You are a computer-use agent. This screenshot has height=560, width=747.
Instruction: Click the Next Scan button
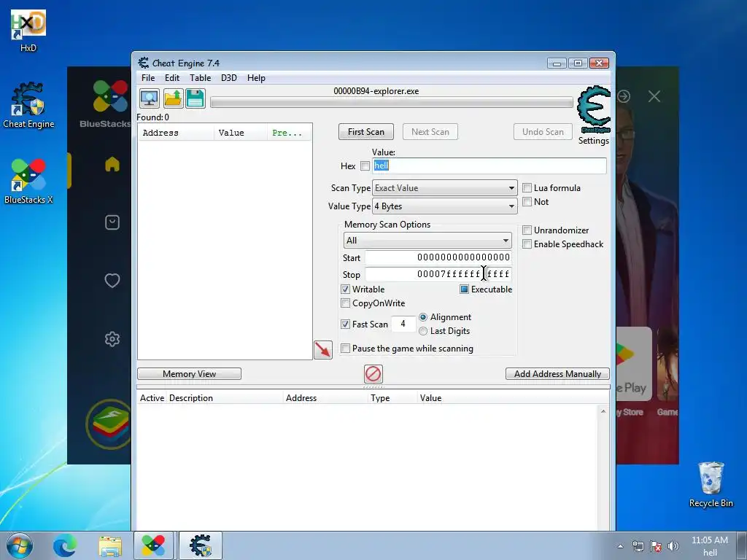430,132
